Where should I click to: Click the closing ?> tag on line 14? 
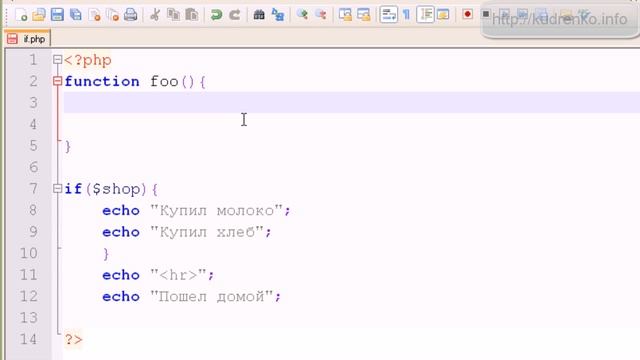coord(73,340)
